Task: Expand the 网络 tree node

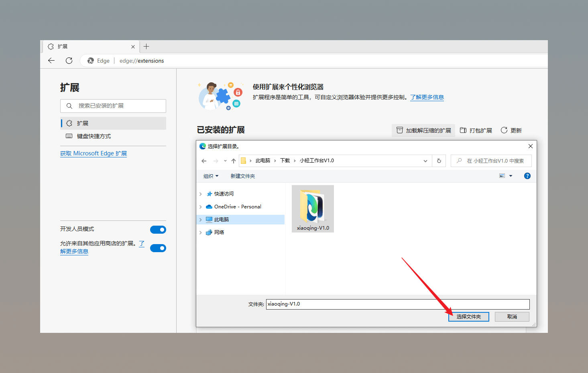Action: (201, 232)
